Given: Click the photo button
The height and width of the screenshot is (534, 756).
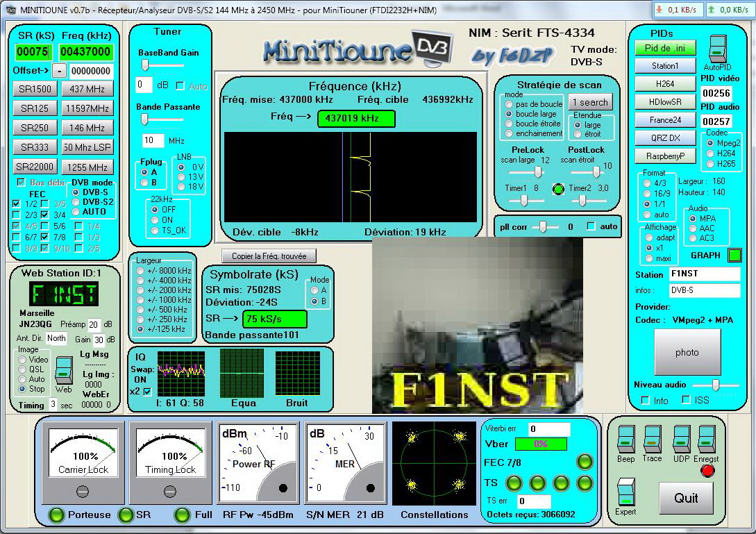Looking at the screenshot, I should tap(687, 352).
